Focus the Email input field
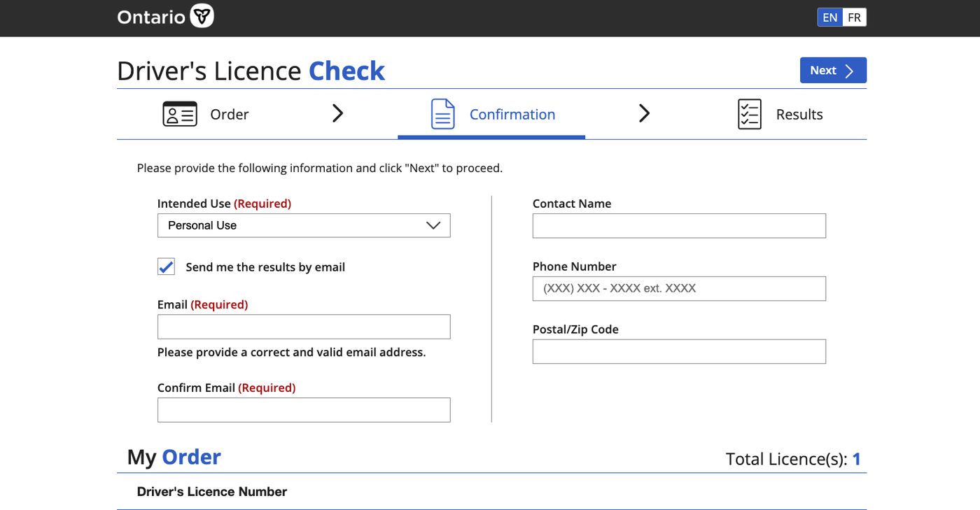 click(x=304, y=327)
